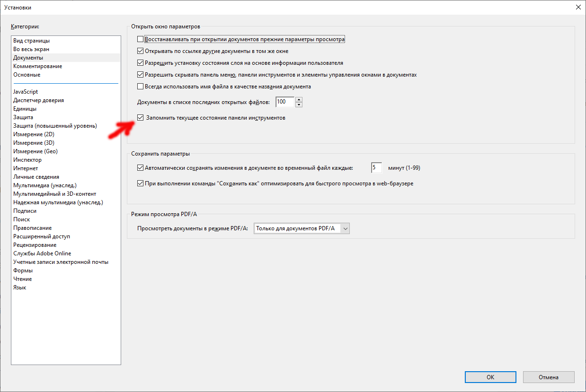The image size is (586, 392).
Task: Select 'Единицы' category
Action: click(x=66, y=109)
